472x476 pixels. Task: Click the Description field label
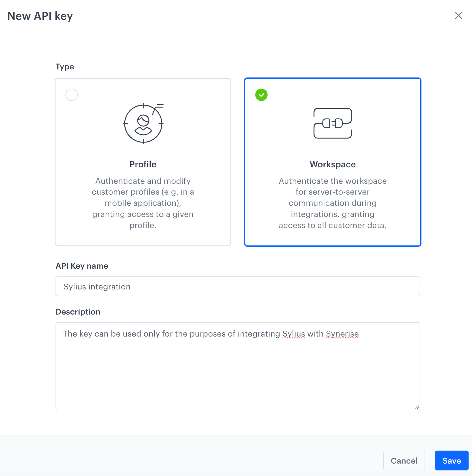click(78, 312)
